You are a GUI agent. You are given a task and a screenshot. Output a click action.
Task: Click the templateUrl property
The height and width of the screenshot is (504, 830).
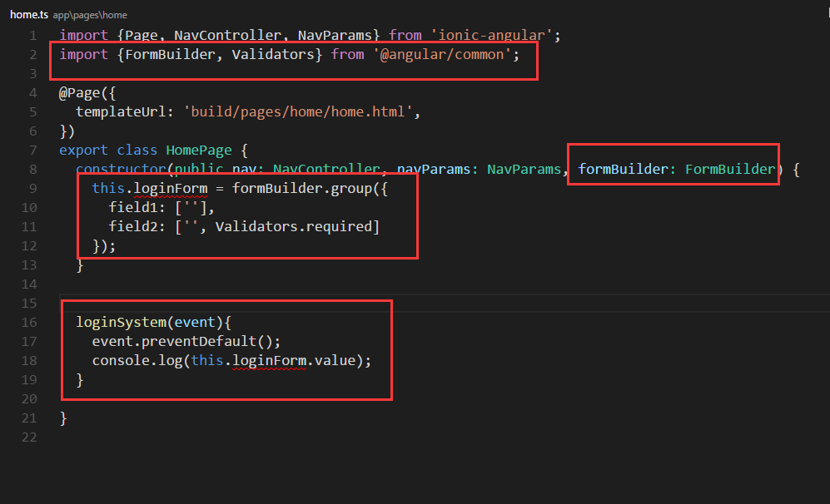tap(120, 111)
